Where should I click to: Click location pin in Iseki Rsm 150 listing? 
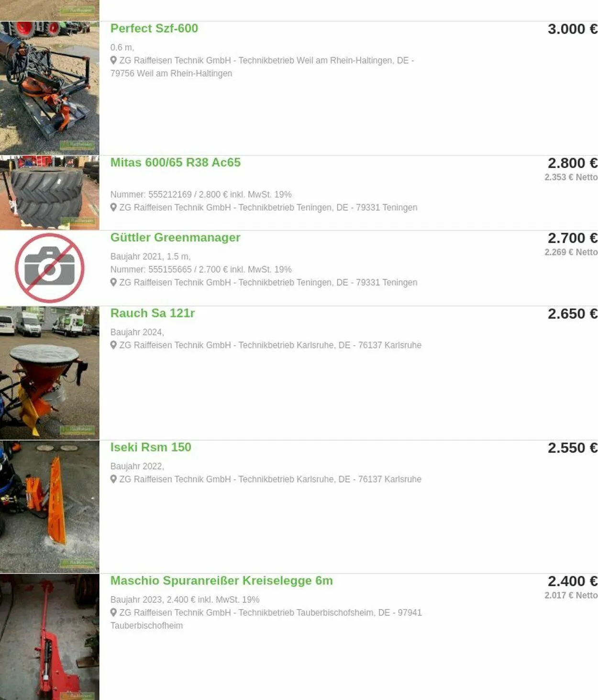coord(113,479)
